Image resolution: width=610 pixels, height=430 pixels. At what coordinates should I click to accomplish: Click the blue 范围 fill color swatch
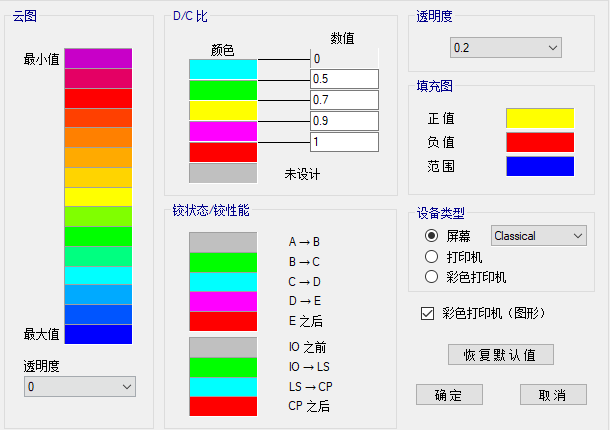click(540, 166)
